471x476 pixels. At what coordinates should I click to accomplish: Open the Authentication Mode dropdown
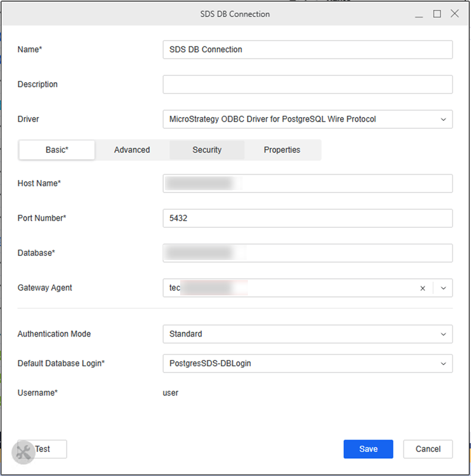pos(443,334)
